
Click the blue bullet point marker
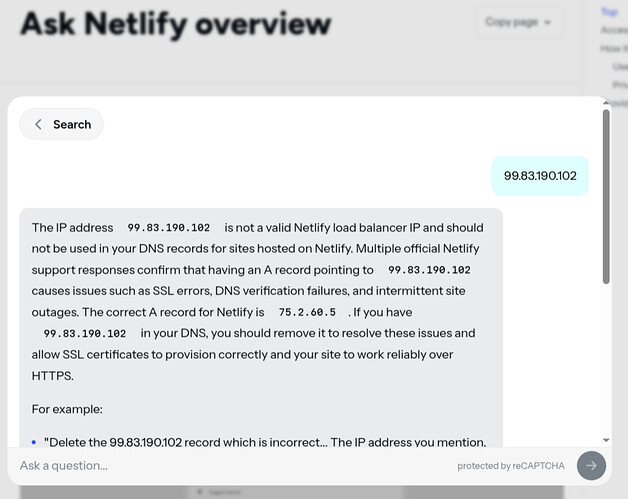[x=33, y=442]
